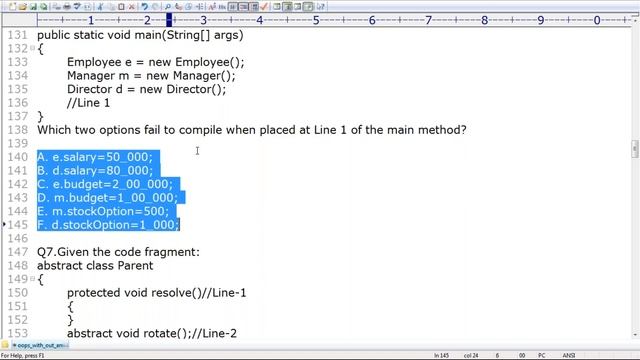Click line number 146 in the gutter
The height and width of the screenshot is (360, 640).
tap(18, 238)
